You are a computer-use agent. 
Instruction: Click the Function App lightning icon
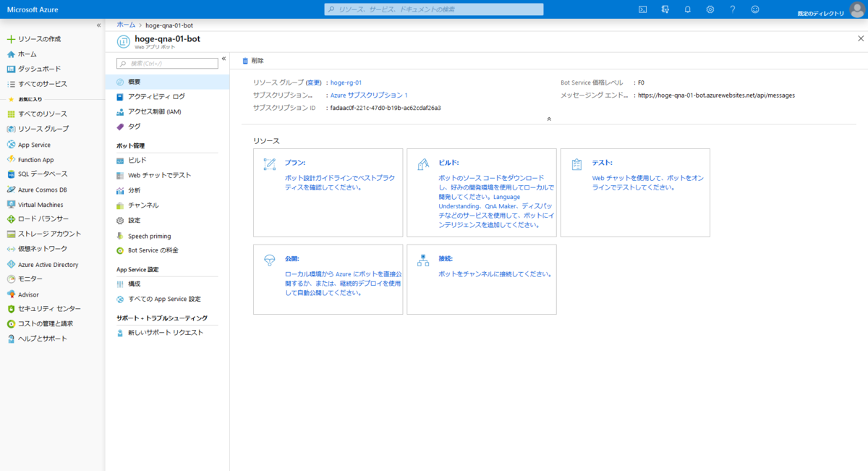click(11, 159)
